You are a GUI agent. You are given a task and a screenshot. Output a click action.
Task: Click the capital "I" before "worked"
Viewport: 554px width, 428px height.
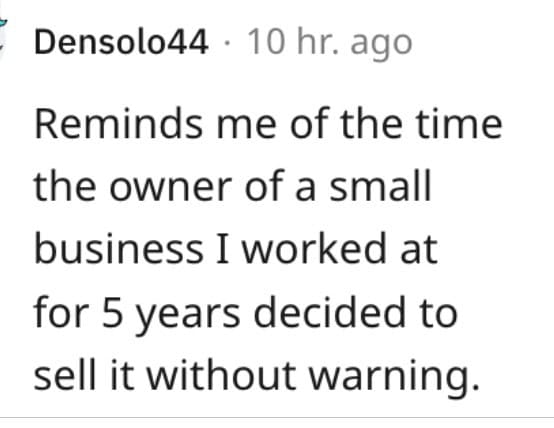(223, 250)
